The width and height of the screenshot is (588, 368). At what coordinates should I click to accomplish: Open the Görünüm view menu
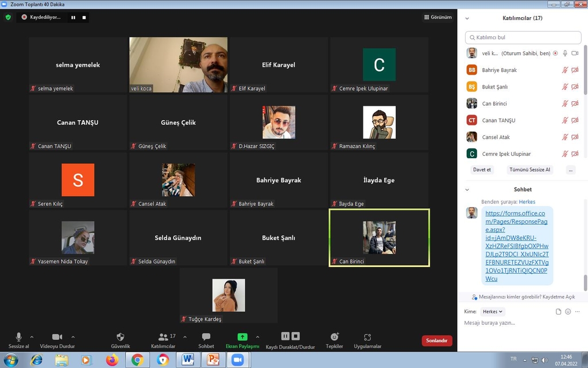(x=438, y=17)
